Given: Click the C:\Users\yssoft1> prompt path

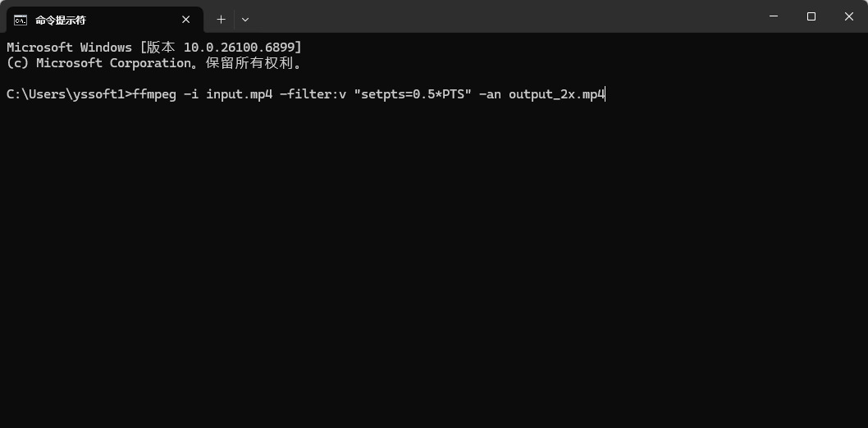Looking at the screenshot, I should tap(68, 94).
